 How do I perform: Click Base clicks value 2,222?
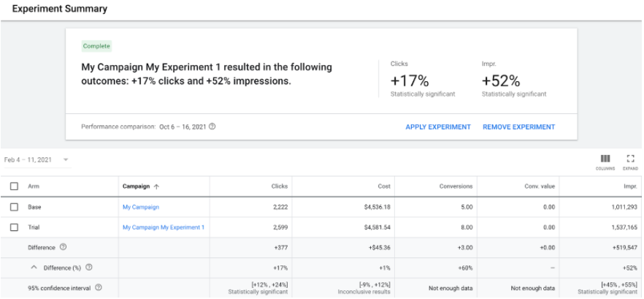point(280,207)
